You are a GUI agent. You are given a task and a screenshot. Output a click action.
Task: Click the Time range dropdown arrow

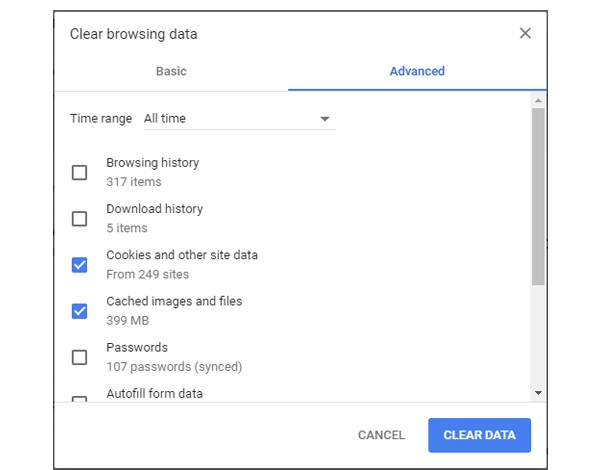(x=325, y=119)
